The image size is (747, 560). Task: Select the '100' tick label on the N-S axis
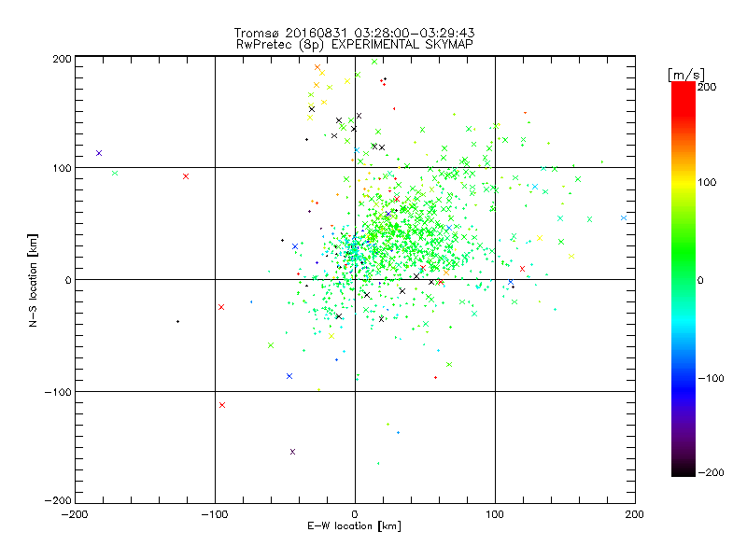tap(62, 168)
